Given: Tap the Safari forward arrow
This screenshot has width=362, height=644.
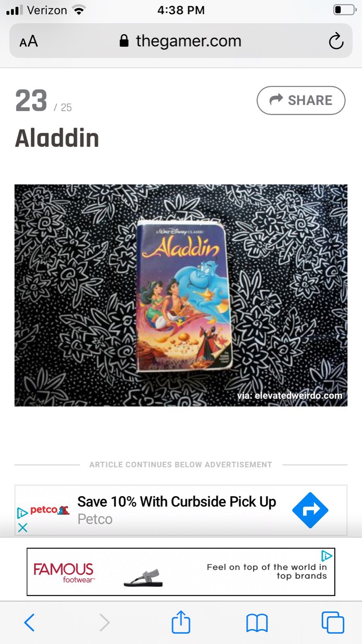Looking at the screenshot, I should (104, 623).
